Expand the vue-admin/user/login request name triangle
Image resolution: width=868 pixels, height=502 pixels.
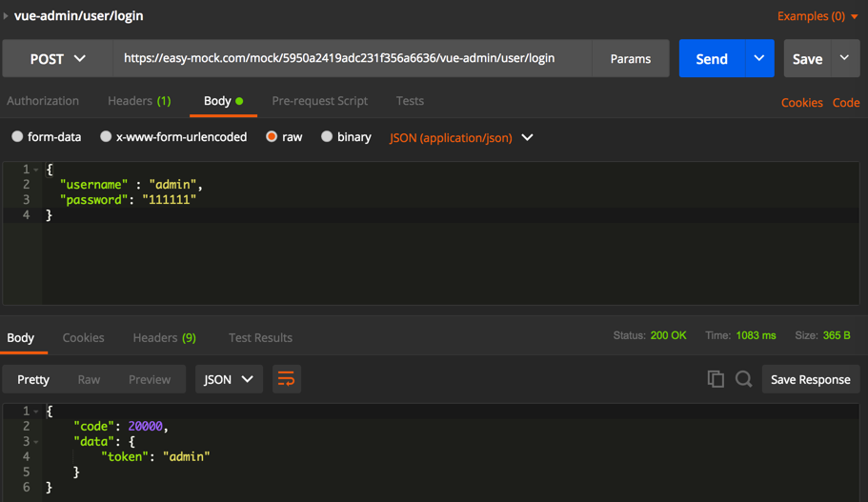pos(6,16)
